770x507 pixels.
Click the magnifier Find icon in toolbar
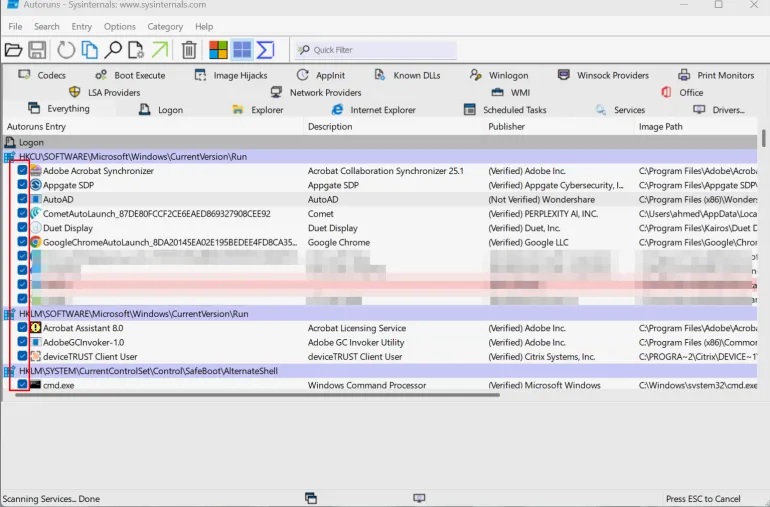tap(113, 50)
